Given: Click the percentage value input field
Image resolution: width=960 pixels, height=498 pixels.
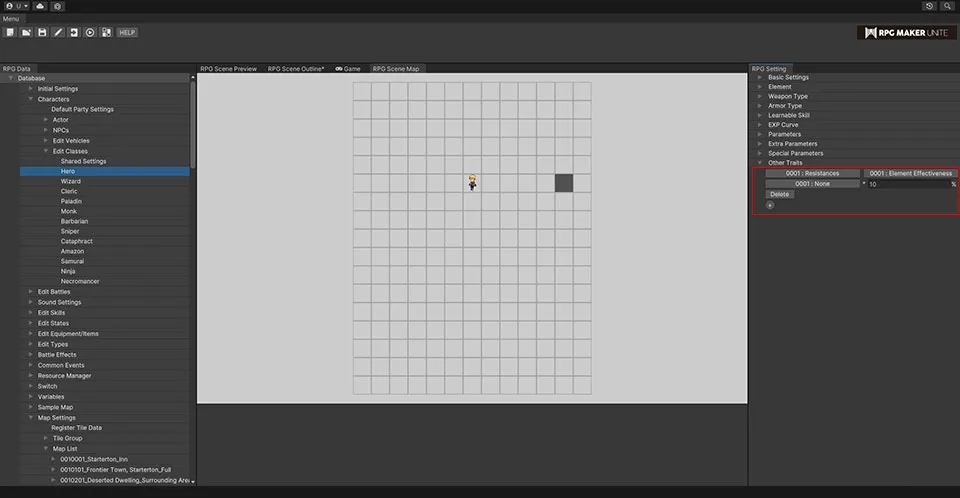Looking at the screenshot, I should click(908, 184).
